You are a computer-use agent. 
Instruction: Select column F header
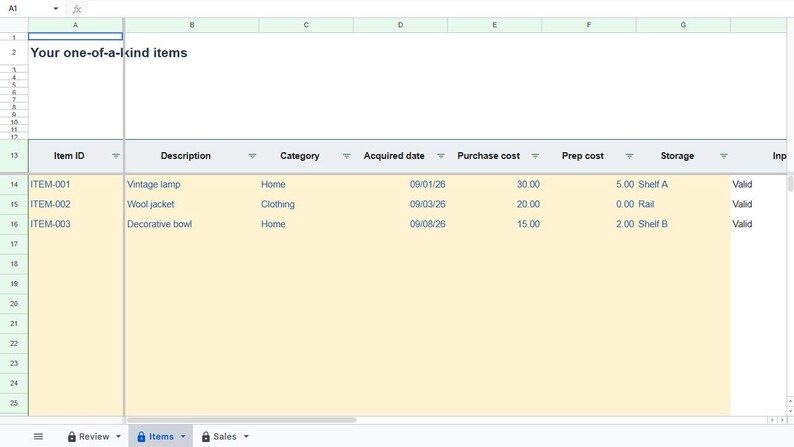point(588,25)
